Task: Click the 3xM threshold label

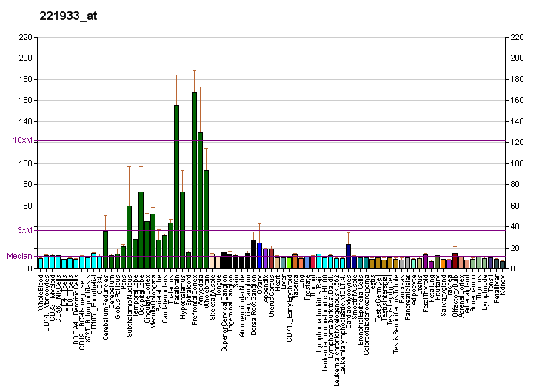Action: [24, 230]
